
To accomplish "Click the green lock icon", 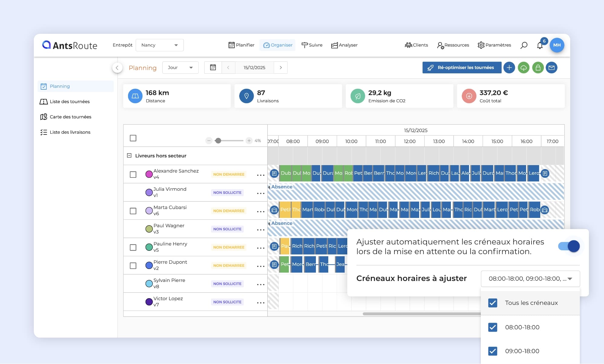I will pos(538,68).
